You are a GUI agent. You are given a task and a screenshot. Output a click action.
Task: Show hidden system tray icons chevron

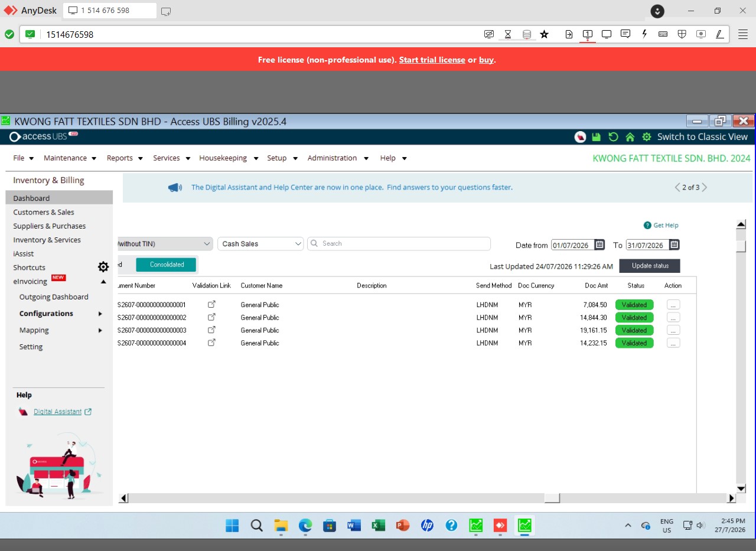tap(628, 525)
